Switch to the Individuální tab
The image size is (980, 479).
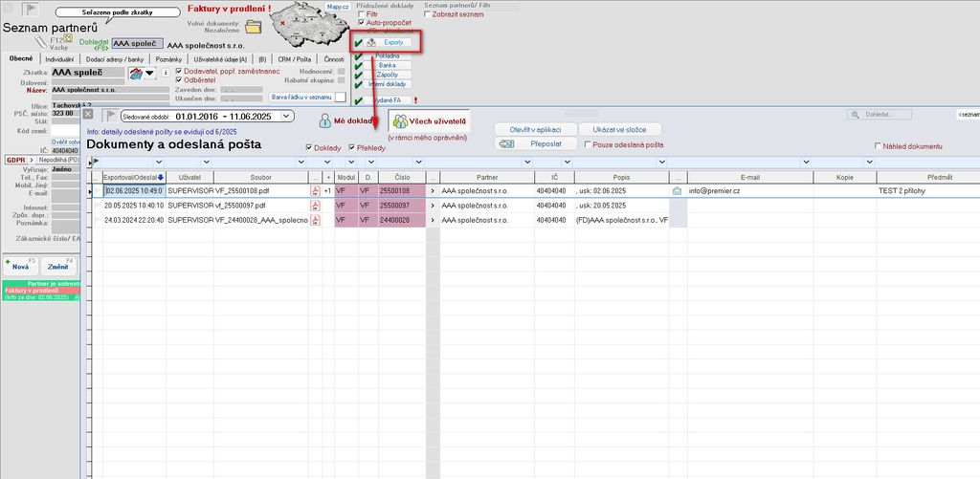tap(59, 59)
